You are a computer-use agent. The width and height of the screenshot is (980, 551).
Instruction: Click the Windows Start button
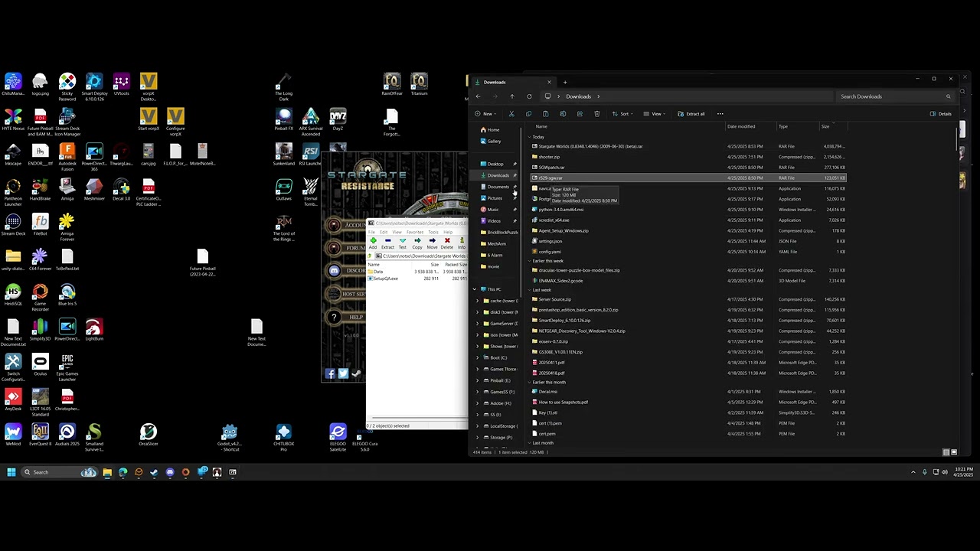coord(11,472)
